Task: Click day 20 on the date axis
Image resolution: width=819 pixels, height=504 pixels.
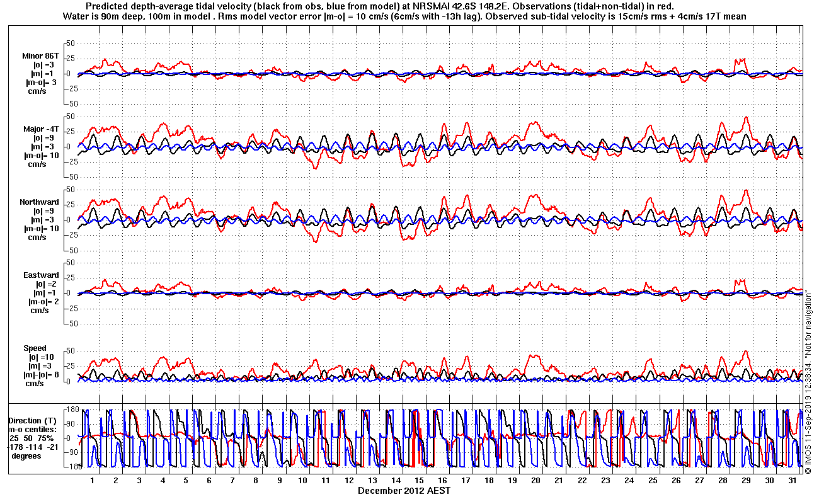Action: point(535,480)
